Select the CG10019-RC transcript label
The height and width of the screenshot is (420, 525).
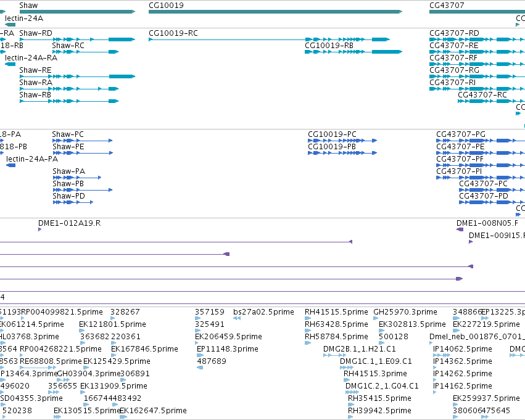click(173, 33)
